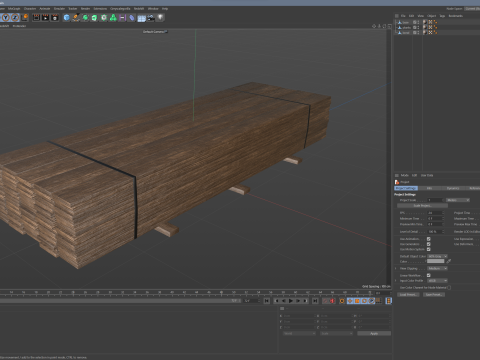Expand Input Color Profile disclosure arrow
The width and height of the screenshot is (480, 360).
point(396,281)
